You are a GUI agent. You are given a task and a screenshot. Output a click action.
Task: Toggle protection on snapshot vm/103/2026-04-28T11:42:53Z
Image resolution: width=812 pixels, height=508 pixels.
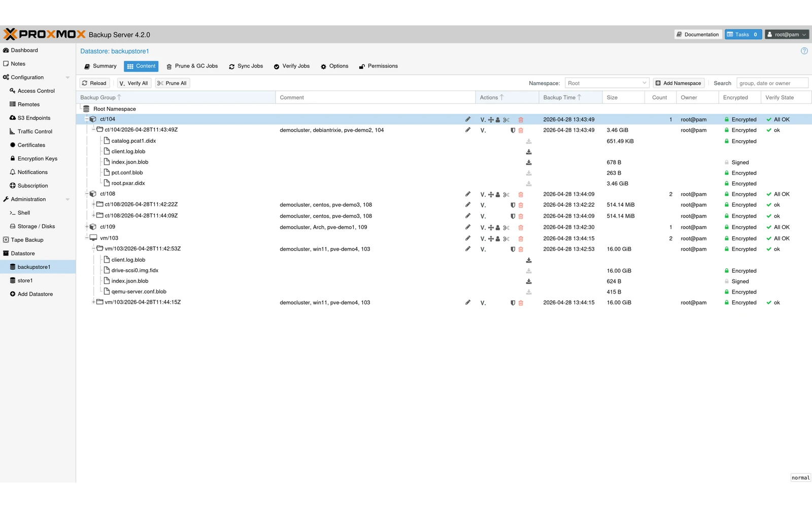tap(513, 249)
